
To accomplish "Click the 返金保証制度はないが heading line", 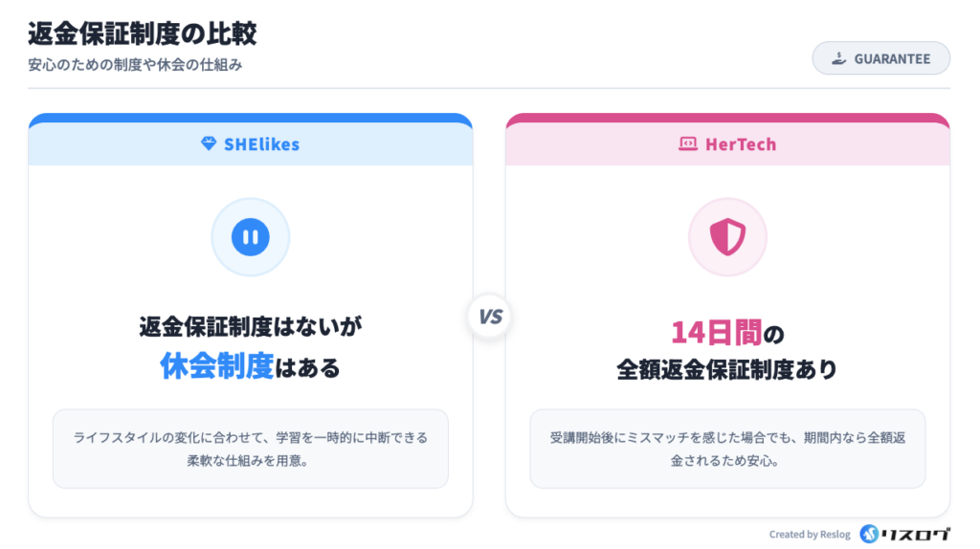I will click(251, 327).
